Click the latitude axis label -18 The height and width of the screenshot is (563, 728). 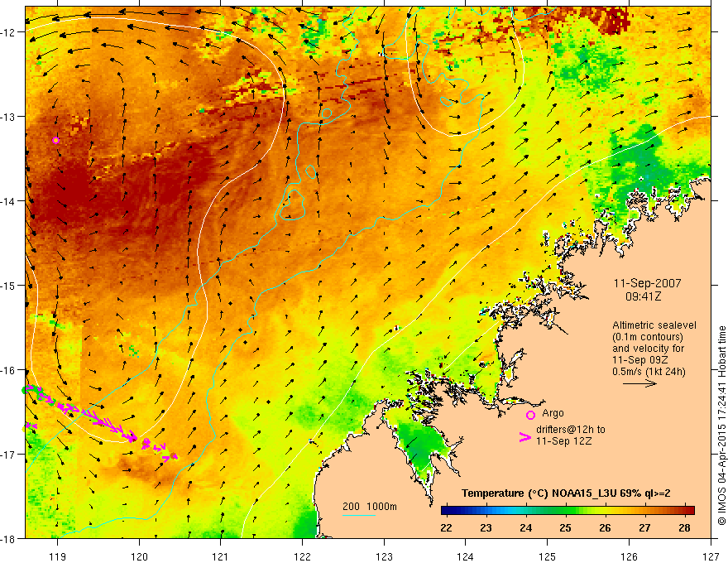point(9,538)
